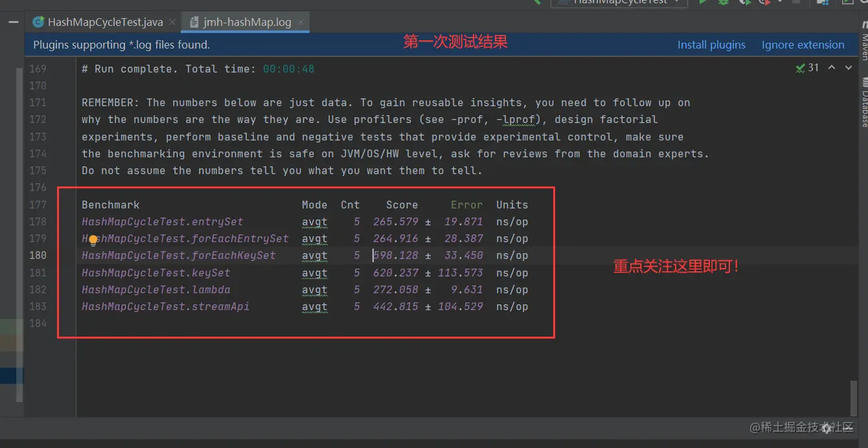The width and height of the screenshot is (868, 448).
Task: Click line number 177 in the gutter
Action: coord(38,205)
